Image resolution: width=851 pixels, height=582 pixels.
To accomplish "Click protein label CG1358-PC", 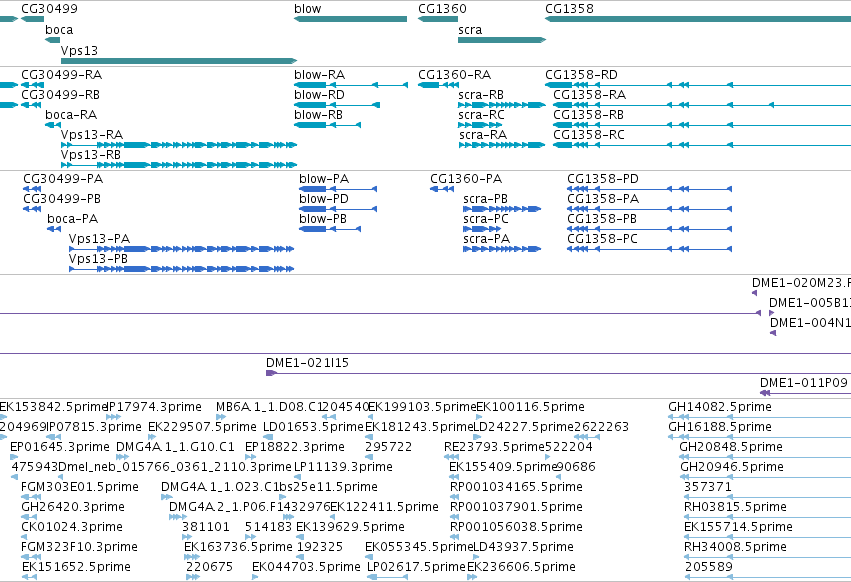I will [602, 239].
